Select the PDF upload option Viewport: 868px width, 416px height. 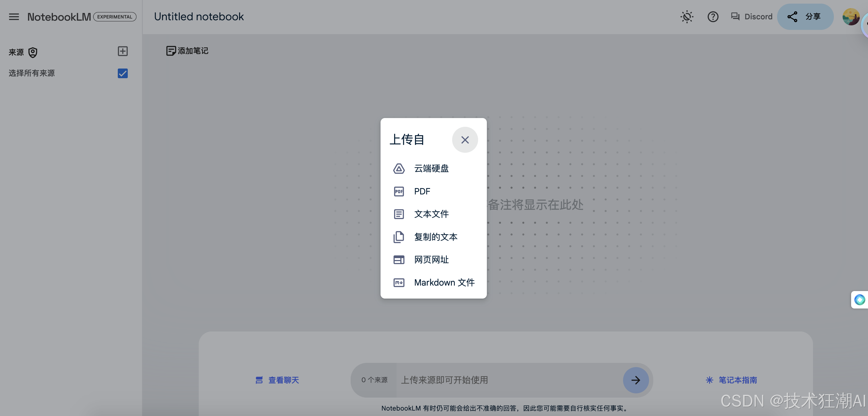(x=433, y=191)
